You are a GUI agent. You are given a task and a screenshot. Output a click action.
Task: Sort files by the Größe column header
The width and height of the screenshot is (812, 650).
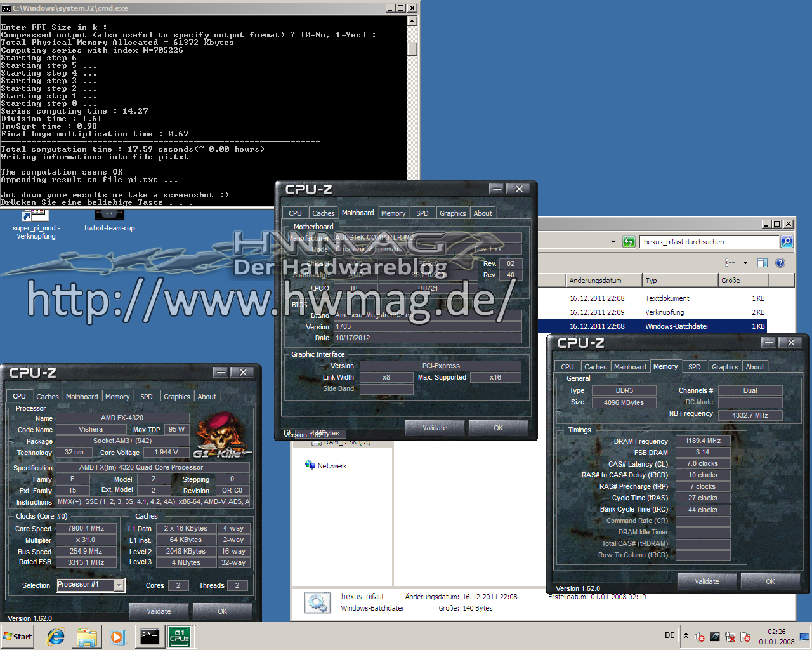743,281
